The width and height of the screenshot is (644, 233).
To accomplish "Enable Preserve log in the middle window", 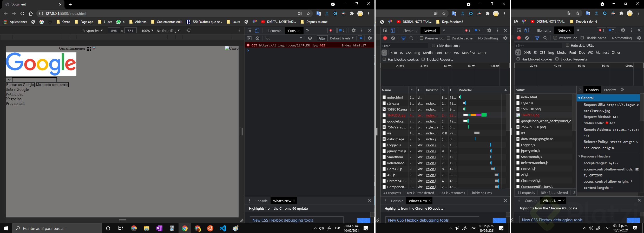I will pyautogui.click(x=422, y=38).
